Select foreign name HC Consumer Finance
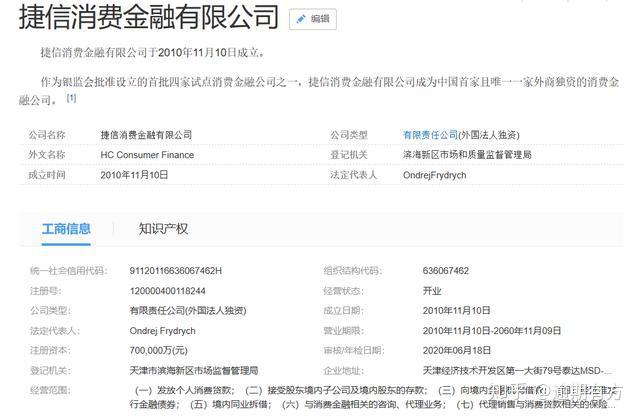The width and height of the screenshot is (640, 418). (x=147, y=155)
